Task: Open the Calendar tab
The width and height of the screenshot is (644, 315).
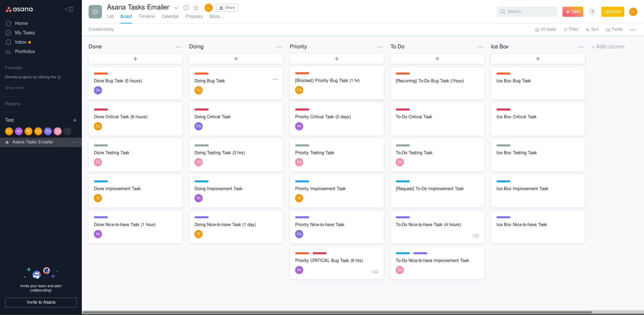Action: [x=170, y=16]
